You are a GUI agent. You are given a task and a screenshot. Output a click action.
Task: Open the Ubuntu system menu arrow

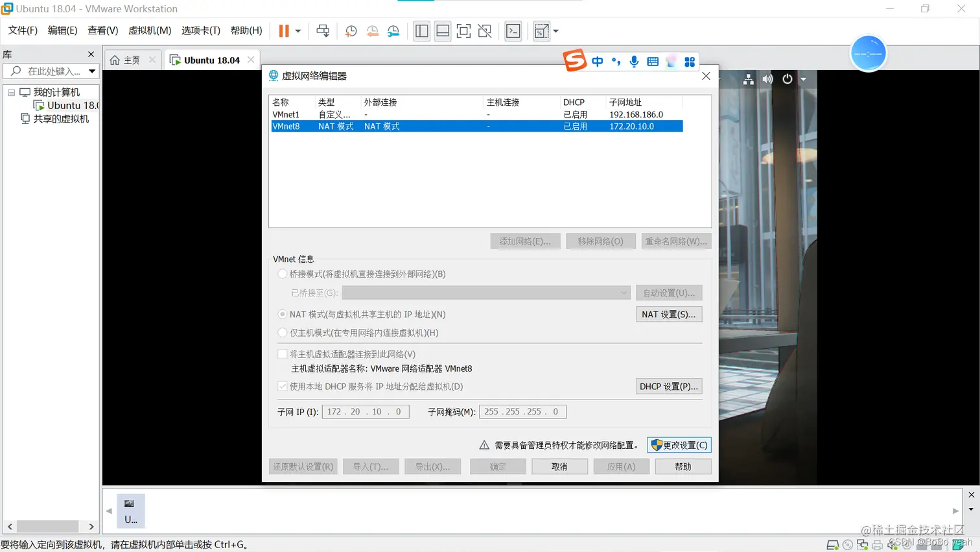803,79
